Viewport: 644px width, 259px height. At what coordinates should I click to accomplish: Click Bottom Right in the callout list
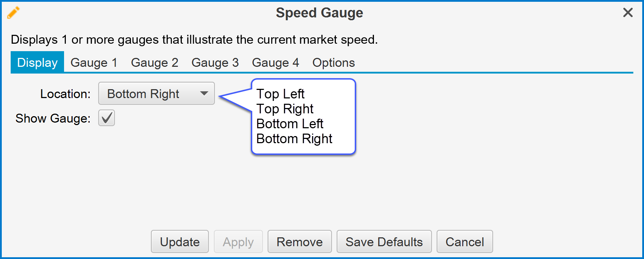tap(294, 139)
